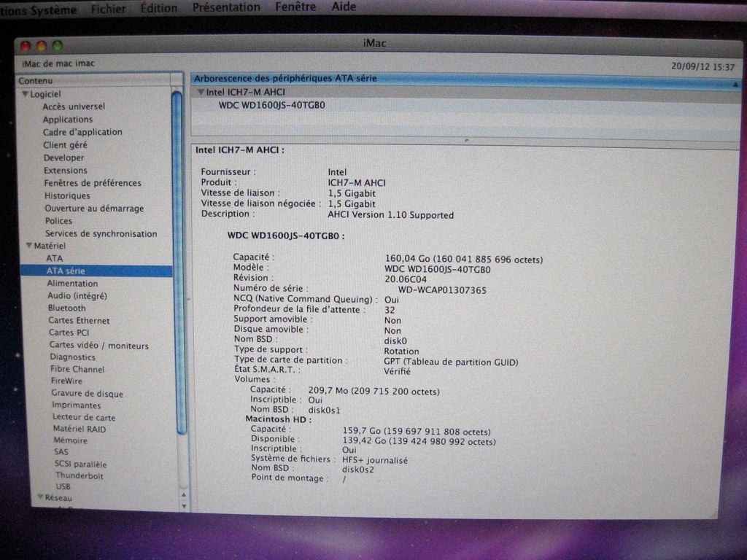Click the yellow minimize window button
Image resolution: width=747 pixels, height=560 pixels.
coord(42,46)
